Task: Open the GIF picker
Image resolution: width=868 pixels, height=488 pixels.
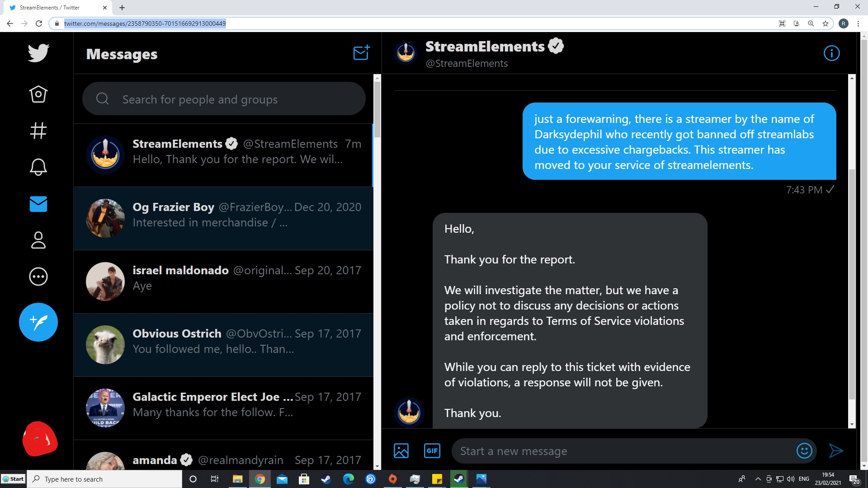Action: tap(432, 451)
